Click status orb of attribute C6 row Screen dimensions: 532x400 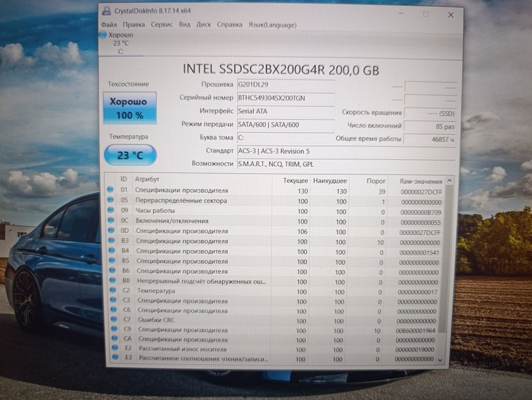click(x=114, y=310)
